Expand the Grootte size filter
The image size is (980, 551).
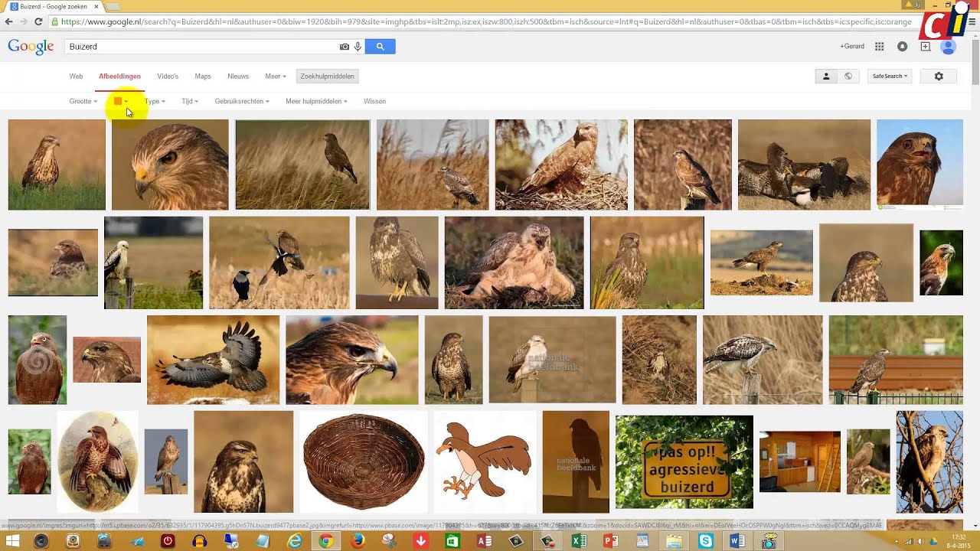(x=83, y=101)
